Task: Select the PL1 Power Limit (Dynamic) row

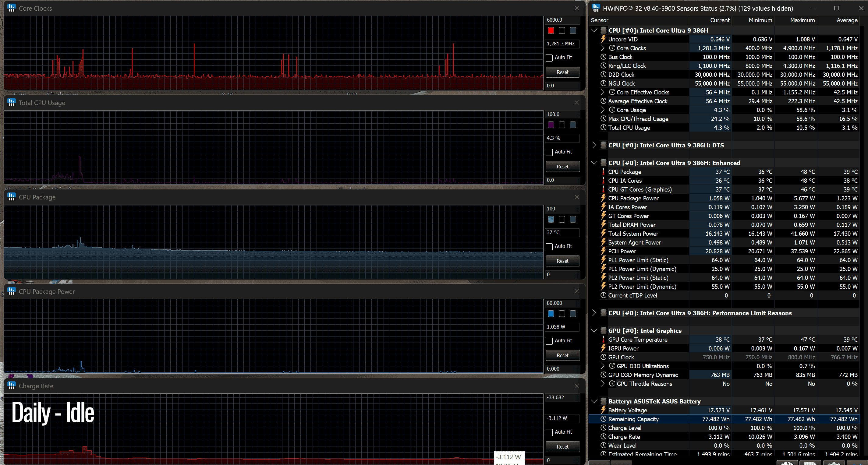Action: point(724,269)
